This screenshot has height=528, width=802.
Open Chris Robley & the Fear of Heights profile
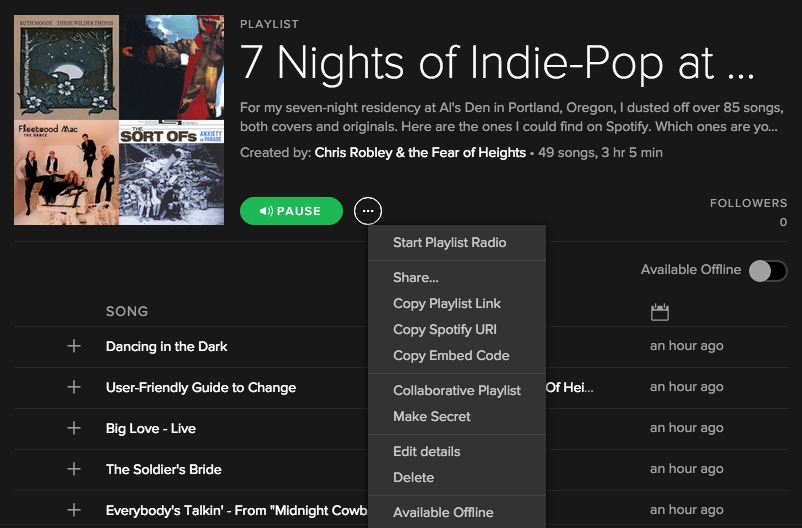tap(420, 153)
